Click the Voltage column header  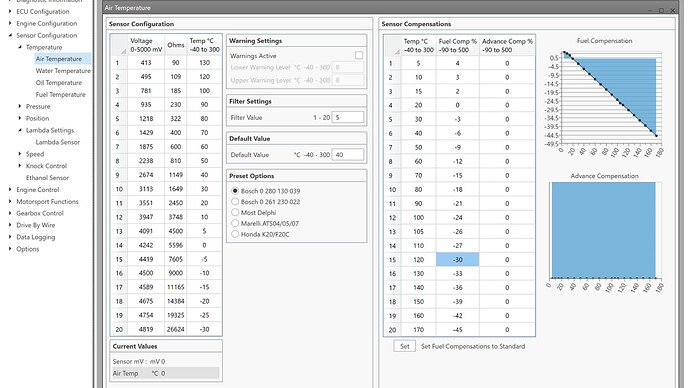point(146,45)
